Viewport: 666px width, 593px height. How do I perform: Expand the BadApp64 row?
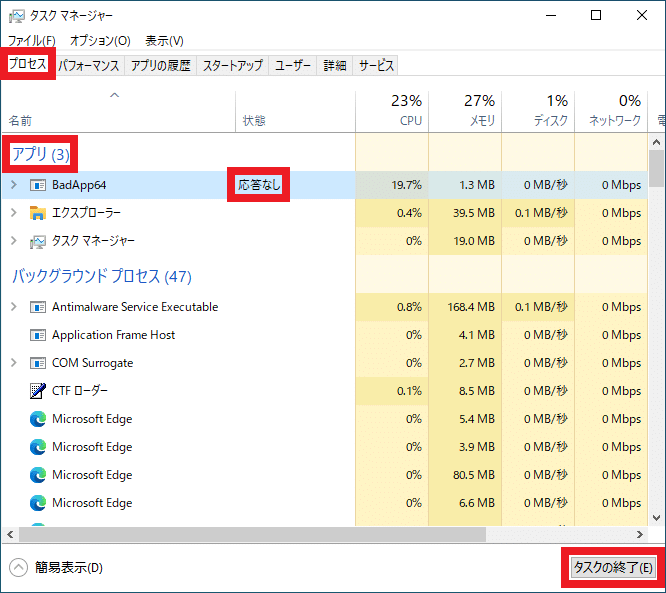(x=14, y=185)
